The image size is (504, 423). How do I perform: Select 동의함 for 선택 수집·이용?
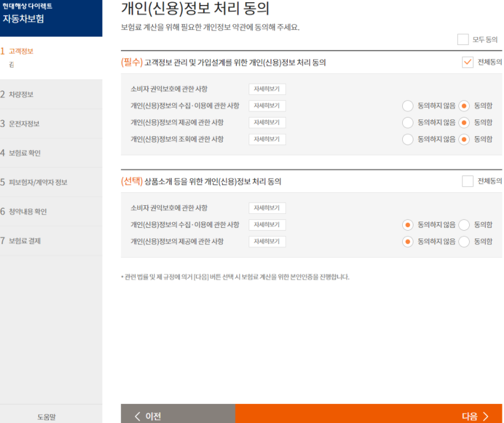(x=464, y=225)
